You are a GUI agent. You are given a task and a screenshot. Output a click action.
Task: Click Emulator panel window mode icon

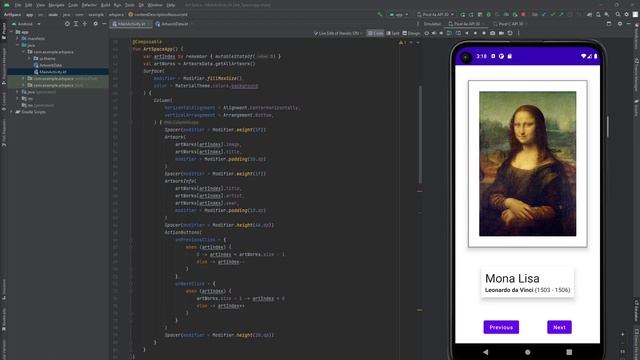[x=609, y=24]
